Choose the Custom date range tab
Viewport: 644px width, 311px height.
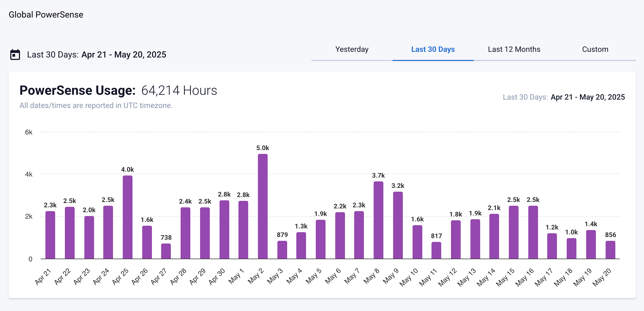pyautogui.click(x=595, y=49)
